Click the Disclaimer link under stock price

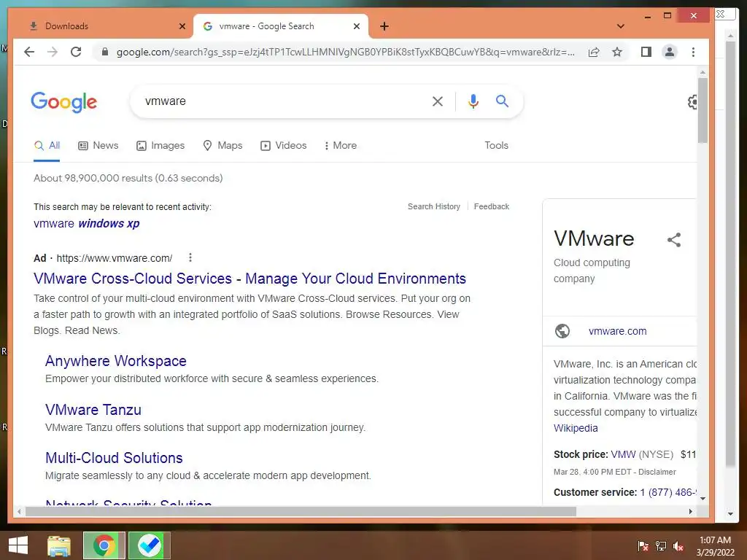[x=657, y=472]
